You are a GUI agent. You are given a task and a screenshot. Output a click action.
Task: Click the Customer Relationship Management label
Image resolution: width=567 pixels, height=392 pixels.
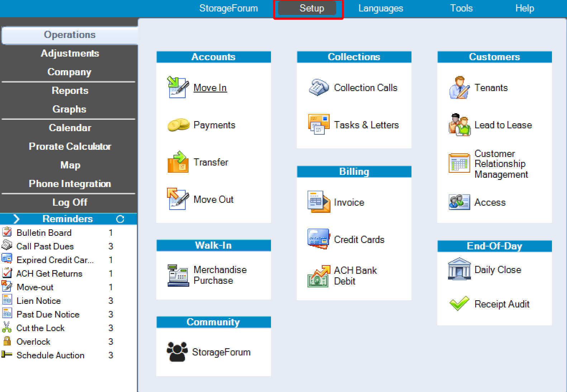coord(501,164)
